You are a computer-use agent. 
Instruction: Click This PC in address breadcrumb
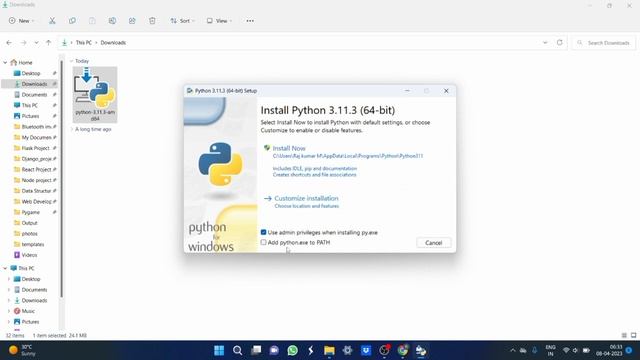point(84,42)
